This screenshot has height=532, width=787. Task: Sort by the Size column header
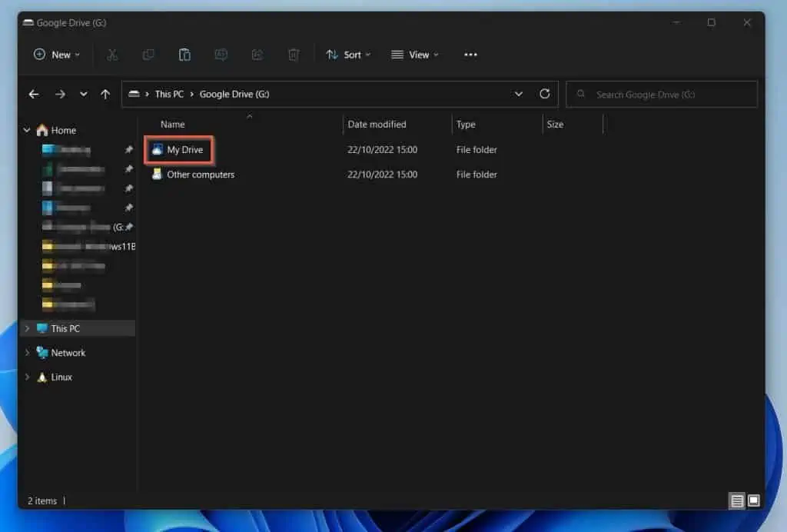tap(555, 125)
